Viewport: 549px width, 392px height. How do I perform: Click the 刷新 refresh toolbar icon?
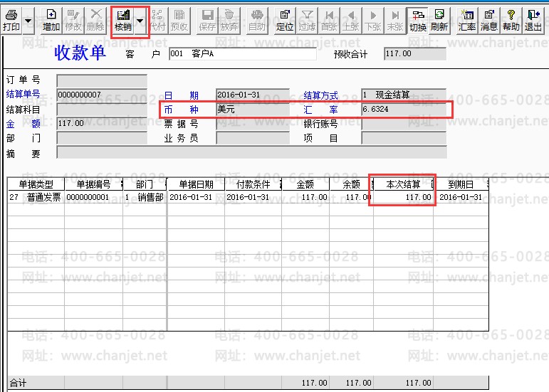439,21
